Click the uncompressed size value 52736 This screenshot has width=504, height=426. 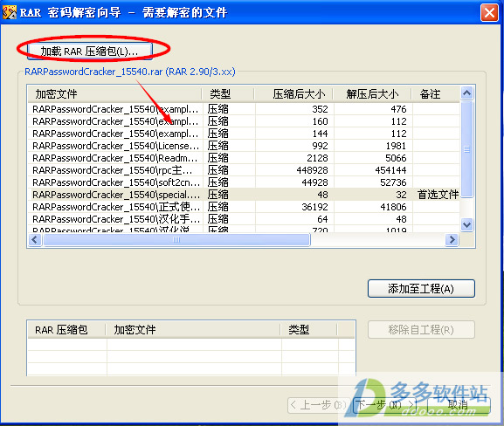pos(393,182)
